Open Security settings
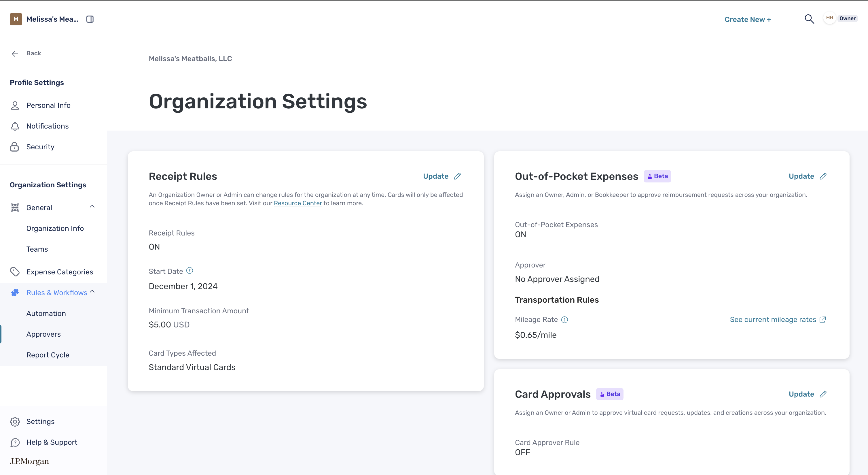 pyautogui.click(x=40, y=147)
